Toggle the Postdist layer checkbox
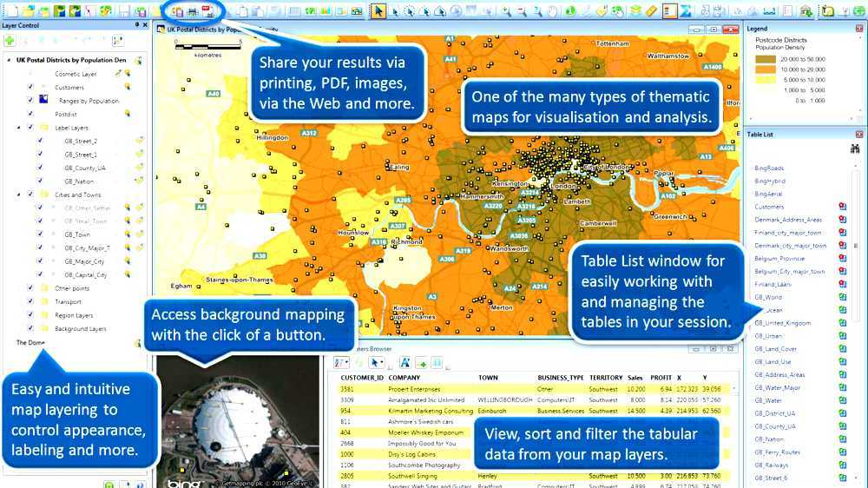The height and width of the screenshot is (488, 868). [30, 114]
